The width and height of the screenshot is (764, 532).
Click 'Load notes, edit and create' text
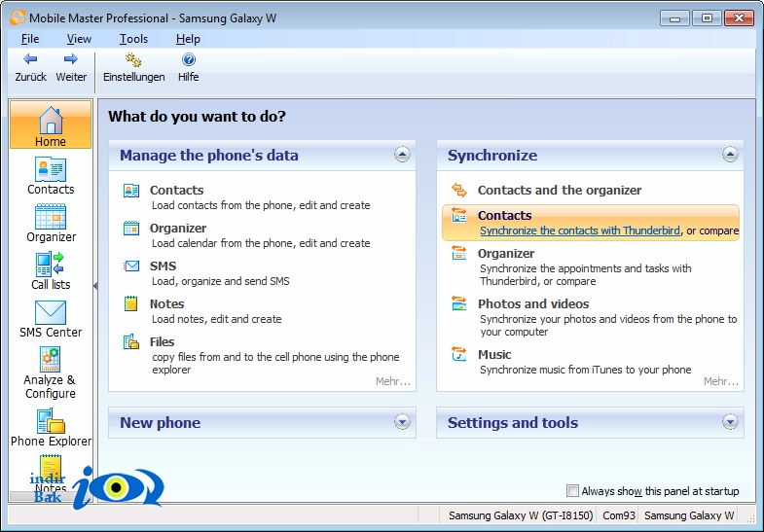point(216,319)
